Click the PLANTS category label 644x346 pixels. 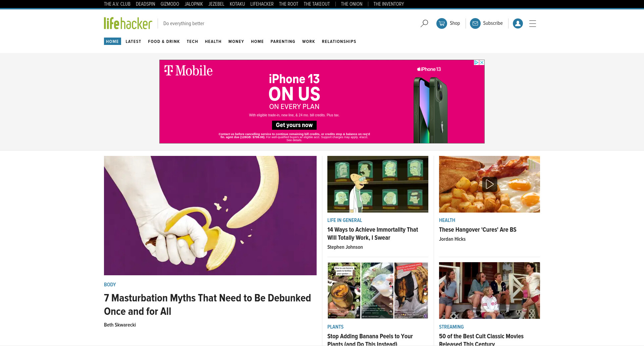(335, 327)
